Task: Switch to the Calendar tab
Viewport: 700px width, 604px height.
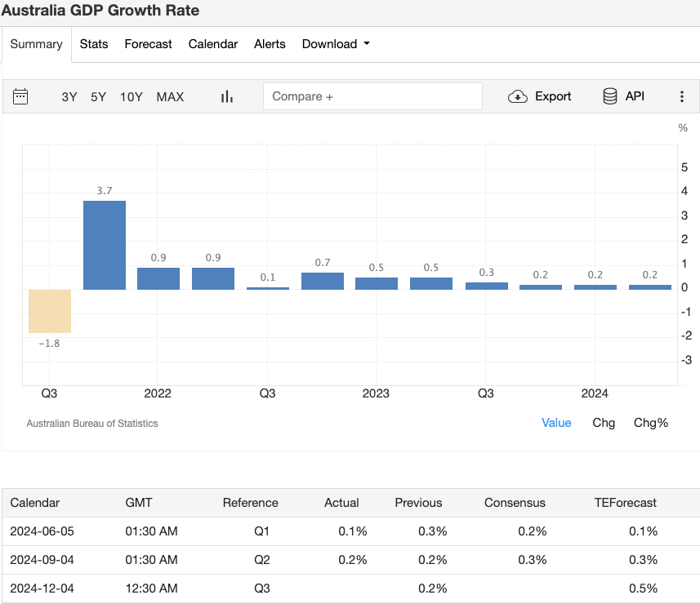Action: pos(212,44)
